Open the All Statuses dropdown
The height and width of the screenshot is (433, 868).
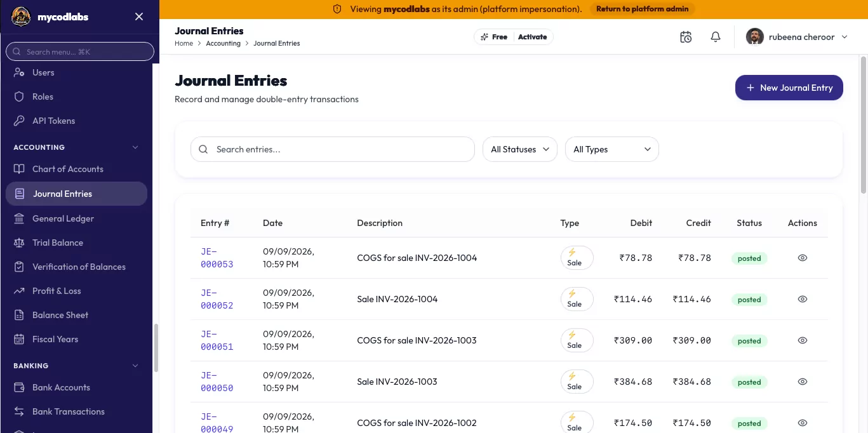(520, 149)
